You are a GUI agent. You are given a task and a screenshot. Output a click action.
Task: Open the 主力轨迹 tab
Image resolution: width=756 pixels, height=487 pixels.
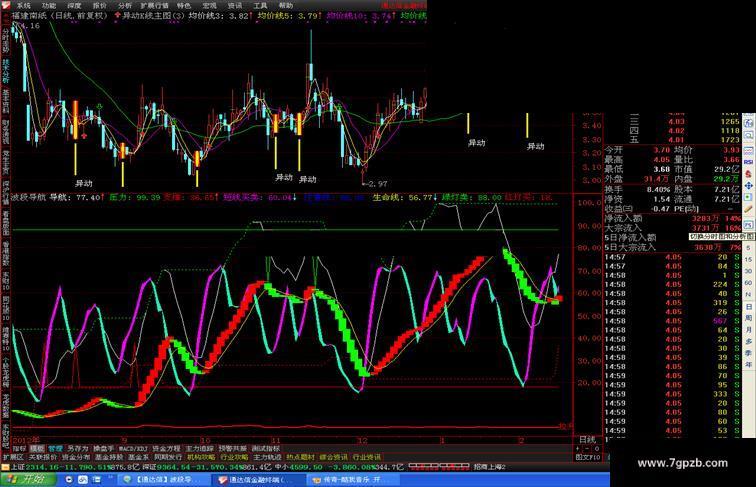click(x=267, y=457)
